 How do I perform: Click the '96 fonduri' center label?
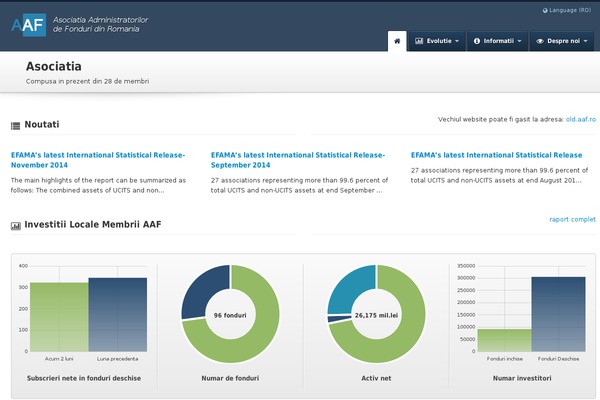pyautogui.click(x=230, y=315)
